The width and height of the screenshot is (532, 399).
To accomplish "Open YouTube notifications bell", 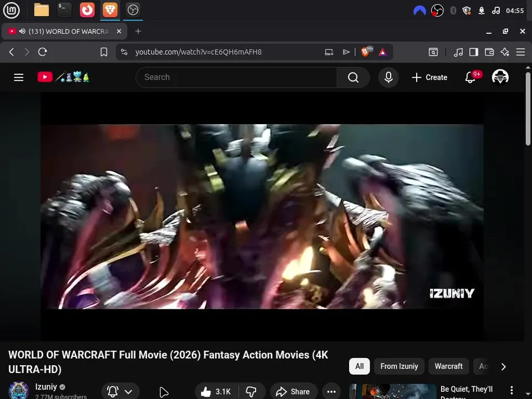I will pos(470,78).
